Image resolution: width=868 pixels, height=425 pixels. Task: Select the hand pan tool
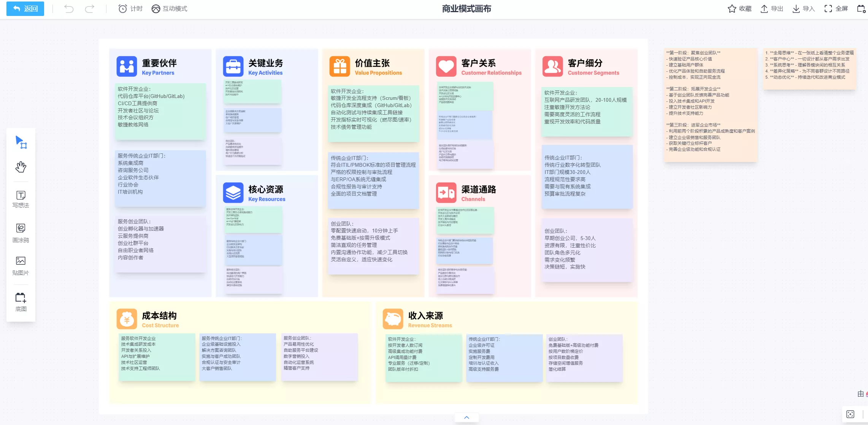(x=21, y=167)
